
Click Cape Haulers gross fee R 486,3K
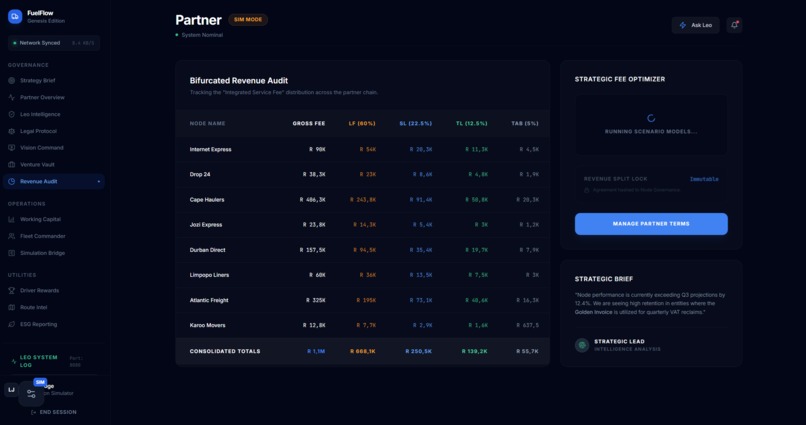tap(313, 199)
